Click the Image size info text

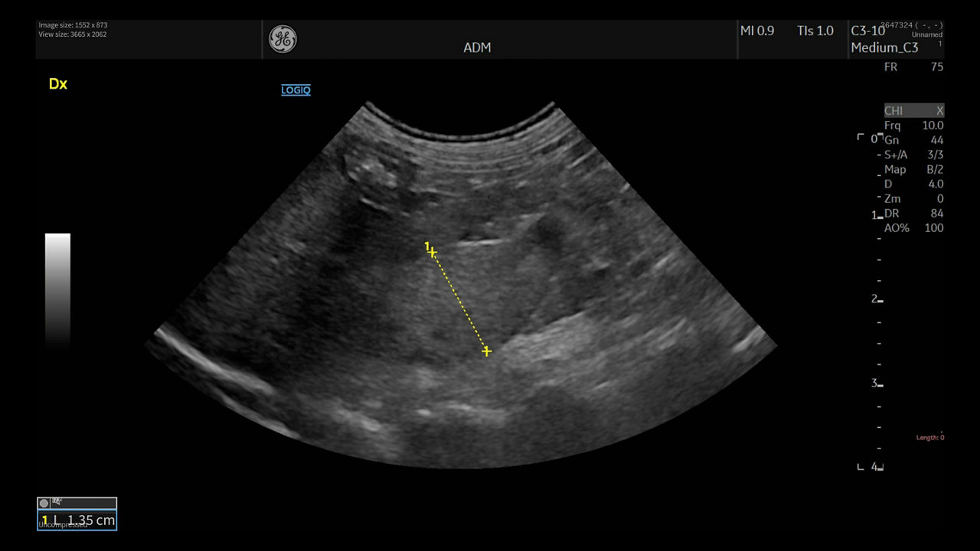click(73, 25)
